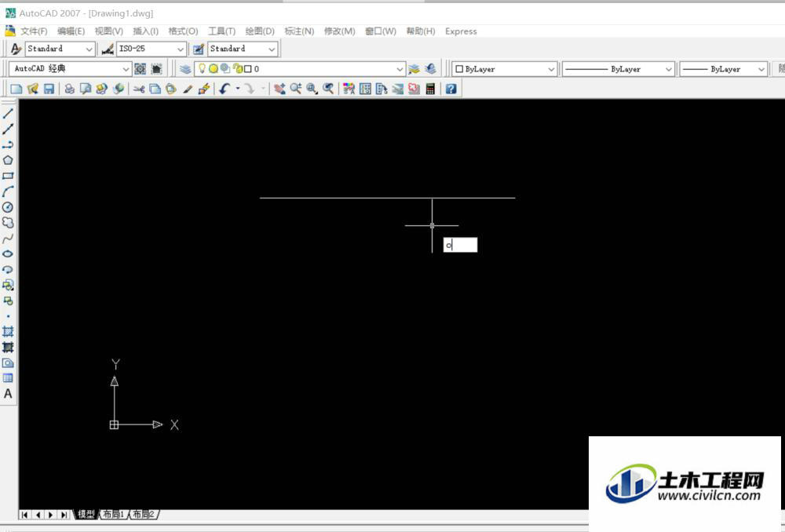Expand the undo history arrow
The height and width of the screenshot is (532, 785).
click(238, 89)
